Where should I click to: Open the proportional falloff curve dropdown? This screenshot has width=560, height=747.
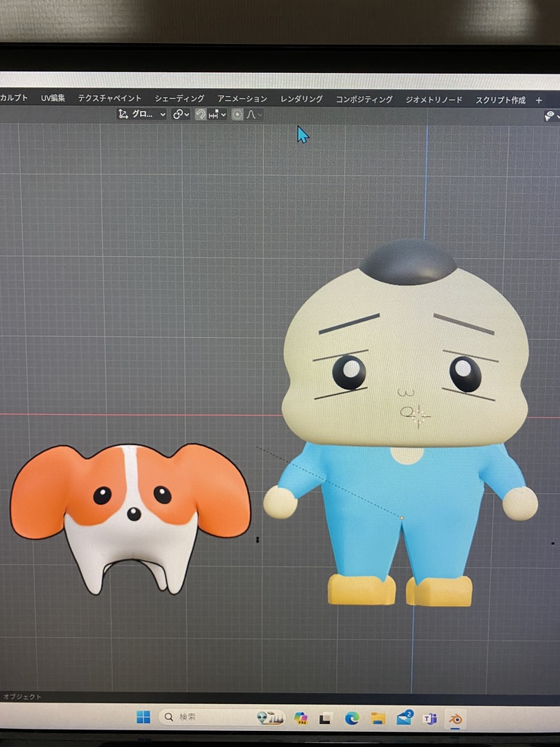[x=254, y=115]
